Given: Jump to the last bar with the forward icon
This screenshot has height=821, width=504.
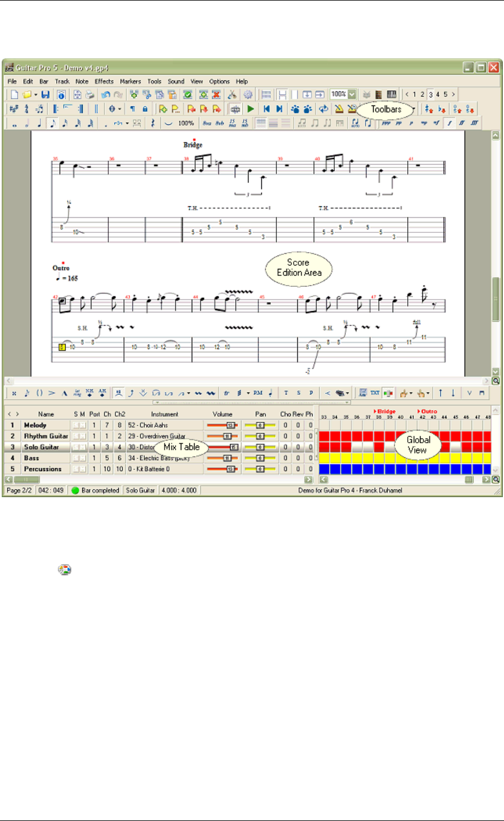Looking at the screenshot, I should (x=279, y=108).
